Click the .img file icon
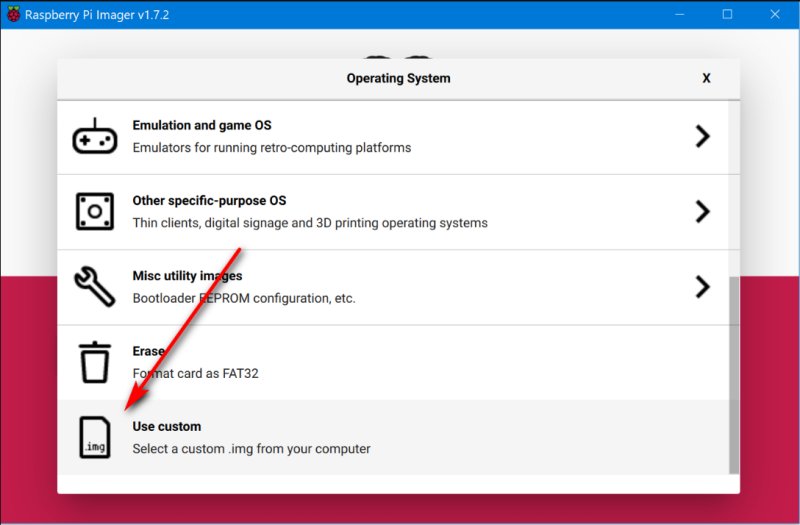800x525 pixels. click(x=95, y=438)
